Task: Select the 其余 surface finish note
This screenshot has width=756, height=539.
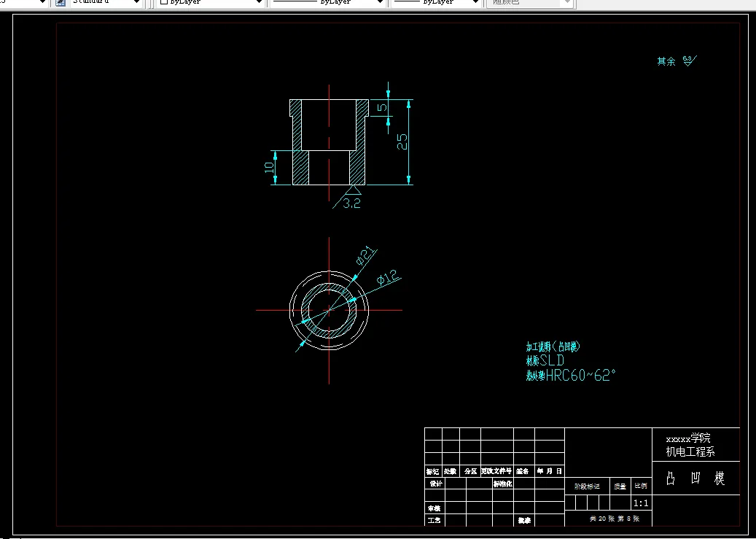Action: [666, 61]
